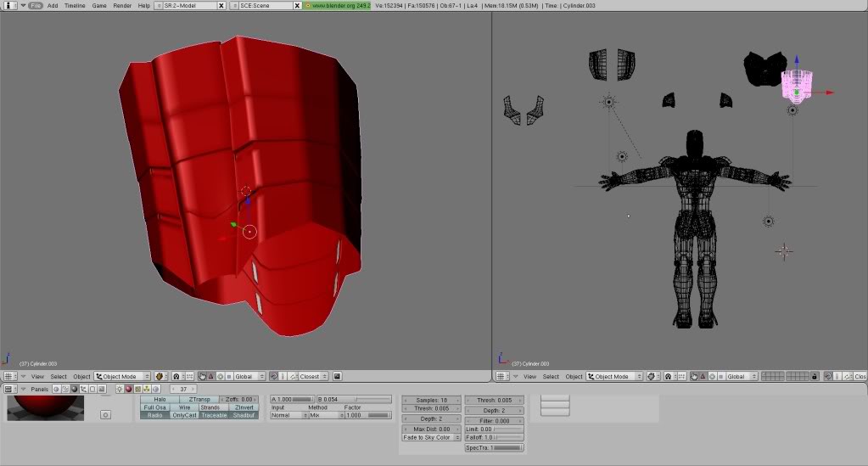This screenshot has height=466, width=868.
Task: Toggle the 3D manipulator hand icon in left viewport
Action: point(202,376)
